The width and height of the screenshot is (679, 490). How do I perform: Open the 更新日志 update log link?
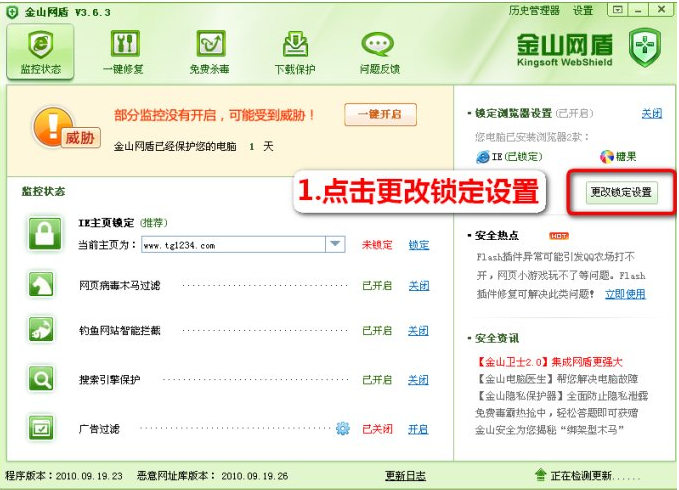click(x=405, y=476)
